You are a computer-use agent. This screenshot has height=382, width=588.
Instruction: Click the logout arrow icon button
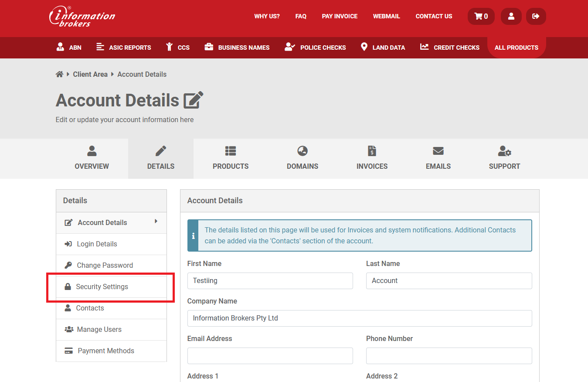coord(536,16)
